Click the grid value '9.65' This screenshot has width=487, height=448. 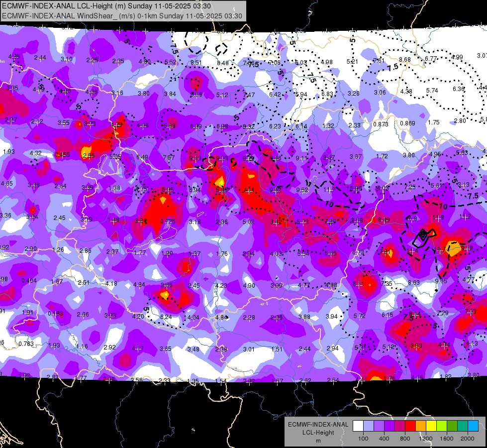coord(441,281)
